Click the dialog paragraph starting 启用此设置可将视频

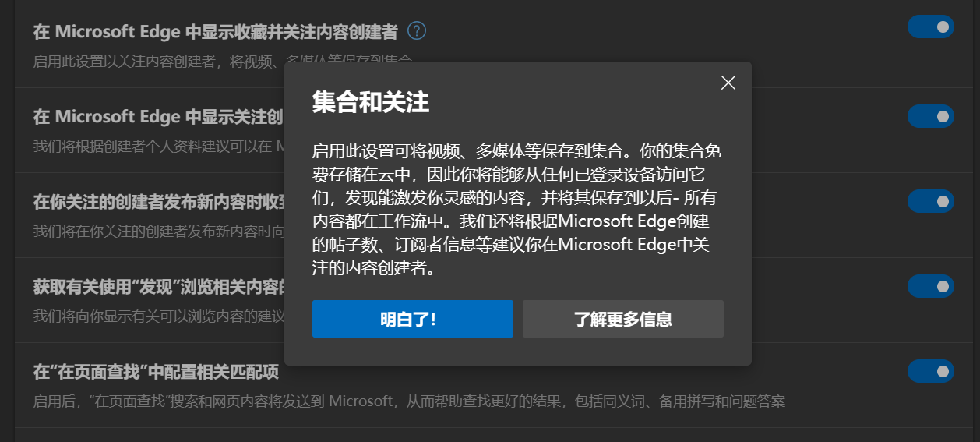point(518,210)
